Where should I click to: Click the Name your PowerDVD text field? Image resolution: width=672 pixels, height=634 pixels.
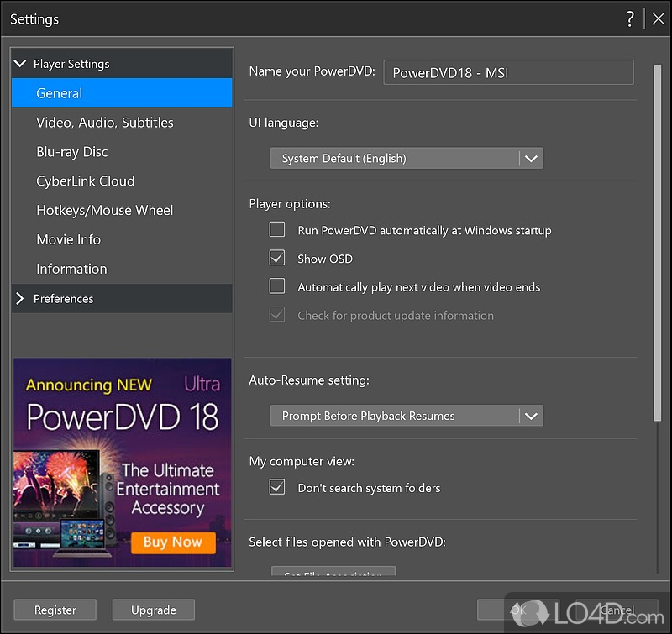(x=507, y=73)
